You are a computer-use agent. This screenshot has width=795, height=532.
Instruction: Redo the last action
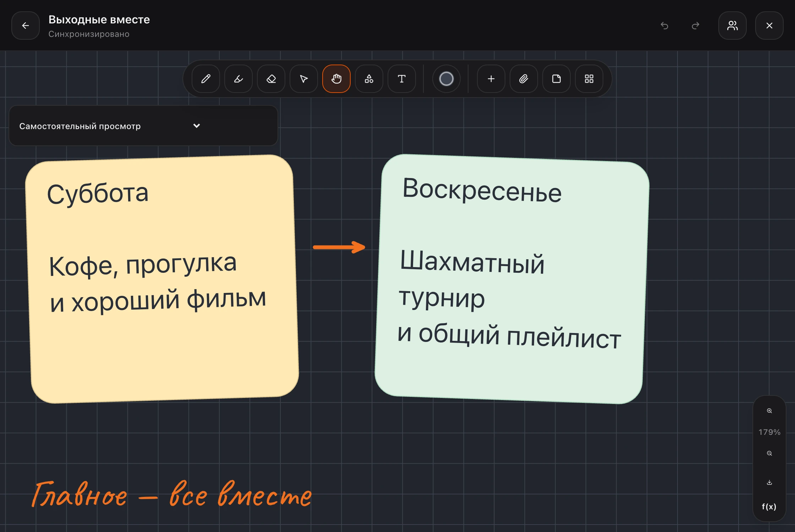[696, 26]
